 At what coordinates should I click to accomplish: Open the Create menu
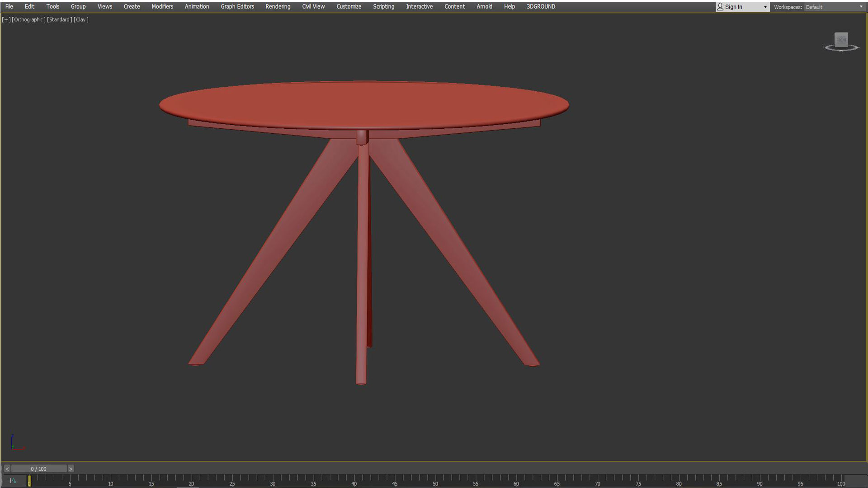pos(132,6)
